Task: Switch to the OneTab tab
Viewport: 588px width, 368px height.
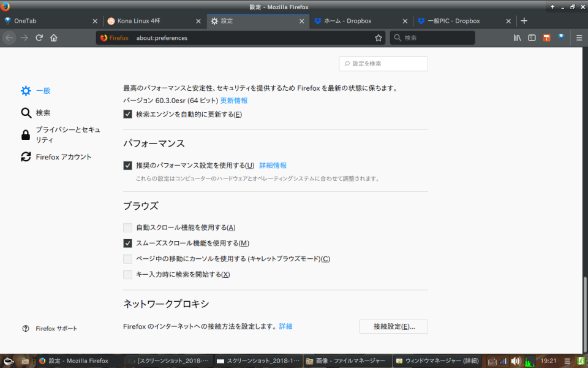Action: tap(51, 21)
